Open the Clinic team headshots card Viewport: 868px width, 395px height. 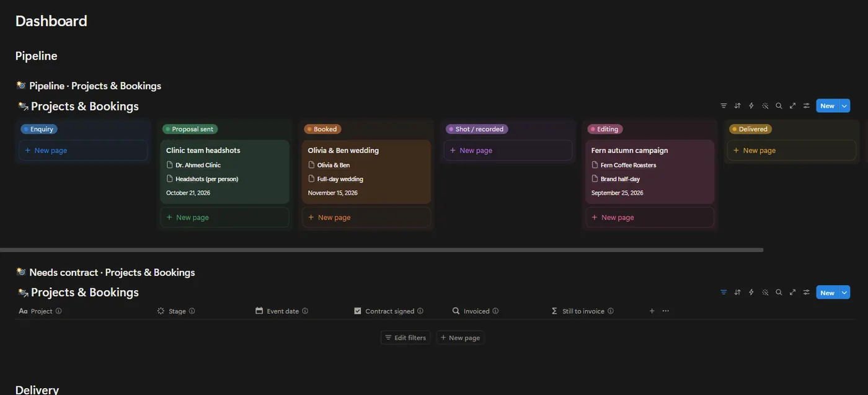225,172
